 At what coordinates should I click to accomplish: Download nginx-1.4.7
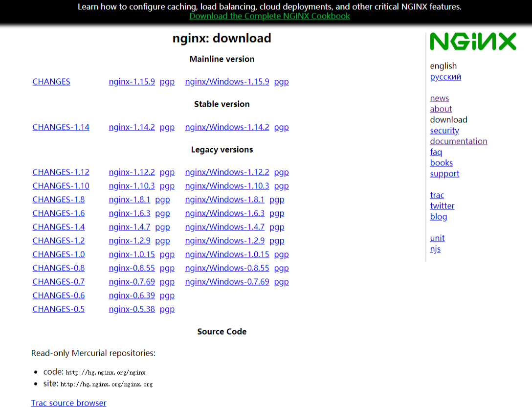point(129,227)
